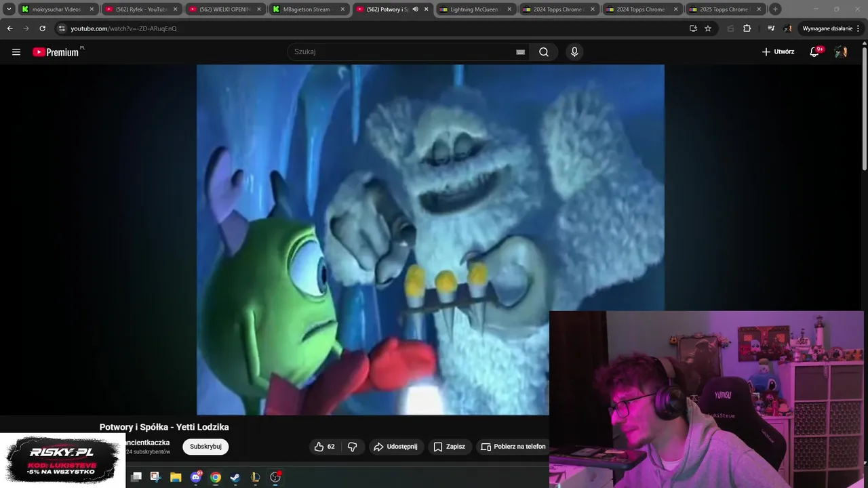Open Discord from the taskbar

196,477
